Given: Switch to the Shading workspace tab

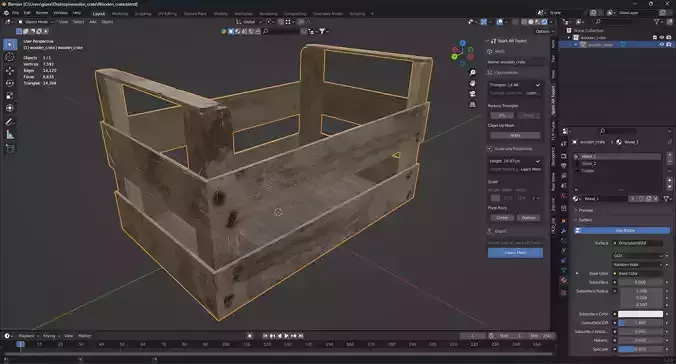Looking at the screenshot, I should (x=221, y=13).
